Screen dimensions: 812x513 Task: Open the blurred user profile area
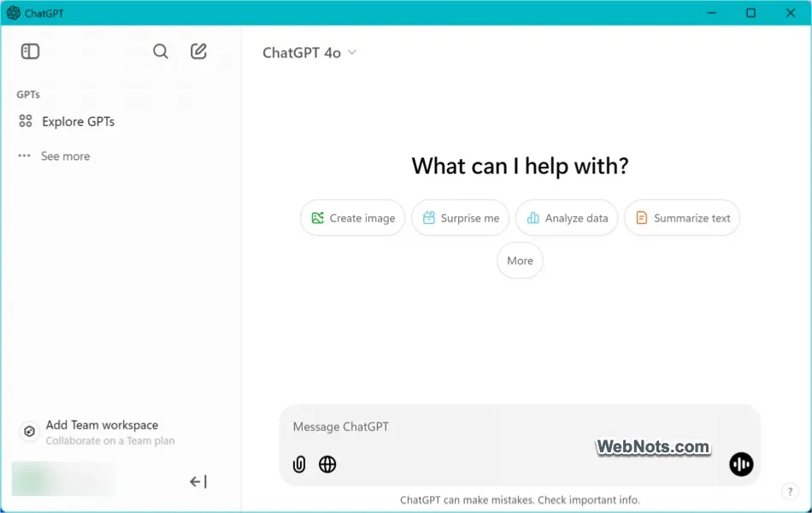(x=64, y=478)
